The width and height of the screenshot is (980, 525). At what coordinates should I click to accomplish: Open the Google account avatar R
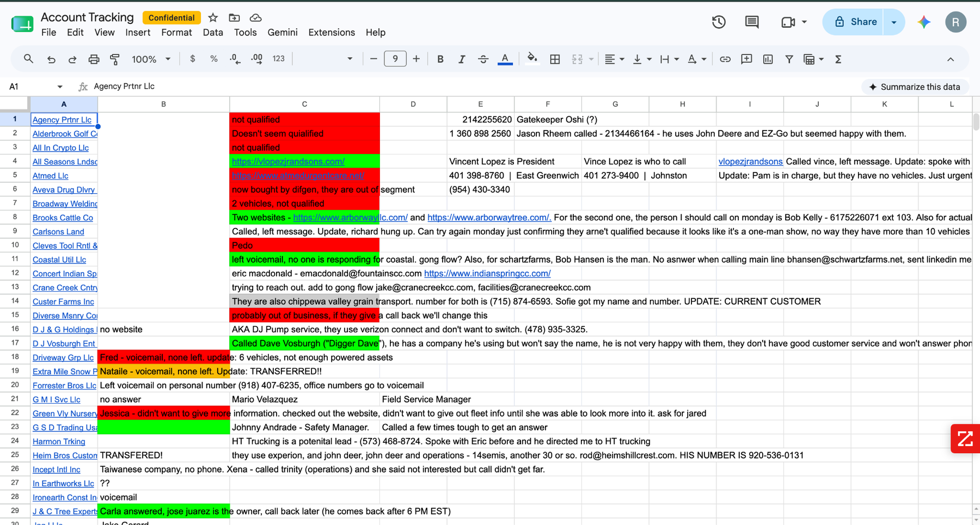click(x=955, y=22)
